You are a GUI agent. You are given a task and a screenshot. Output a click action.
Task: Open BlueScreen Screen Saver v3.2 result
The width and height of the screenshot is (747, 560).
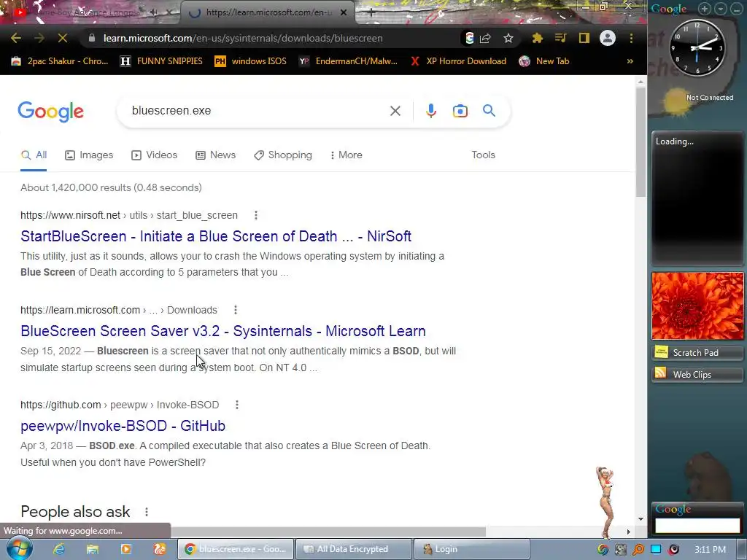pyautogui.click(x=223, y=331)
